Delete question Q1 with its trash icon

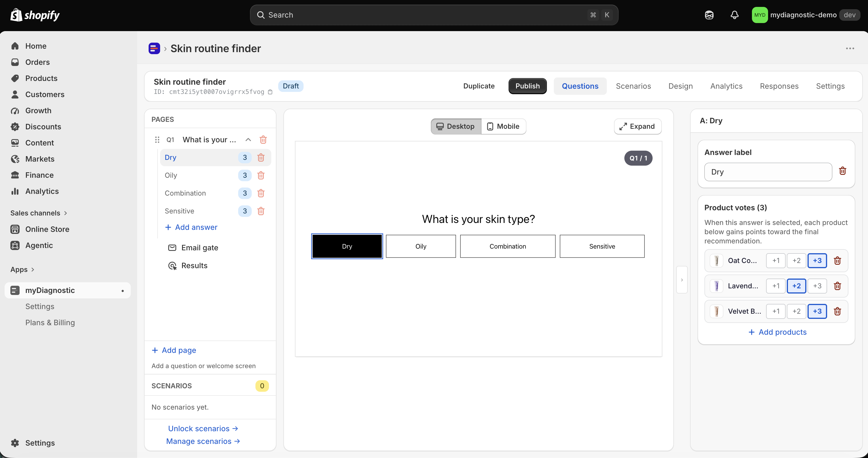(263, 139)
